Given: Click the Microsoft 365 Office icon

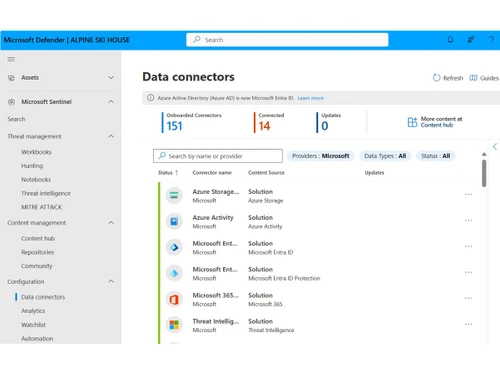Looking at the screenshot, I should pos(174,299).
